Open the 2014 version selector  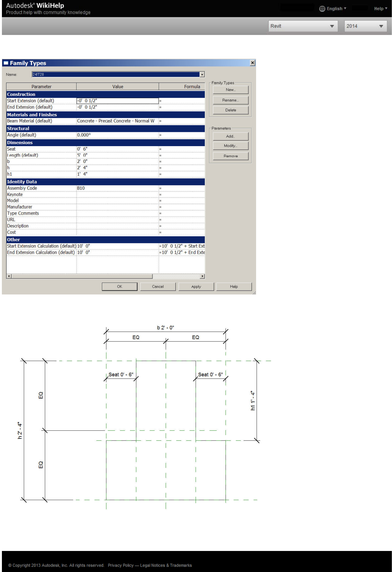tap(366, 26)
